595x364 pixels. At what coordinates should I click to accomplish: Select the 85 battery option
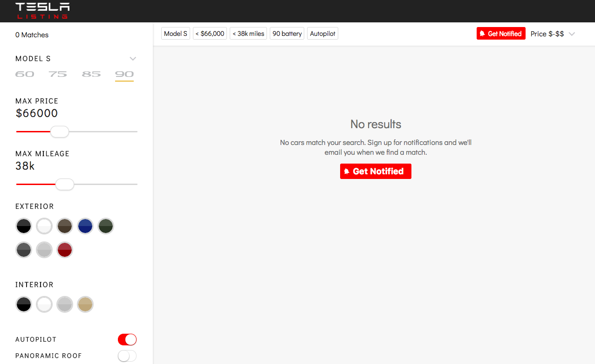(x=91, y=74)
